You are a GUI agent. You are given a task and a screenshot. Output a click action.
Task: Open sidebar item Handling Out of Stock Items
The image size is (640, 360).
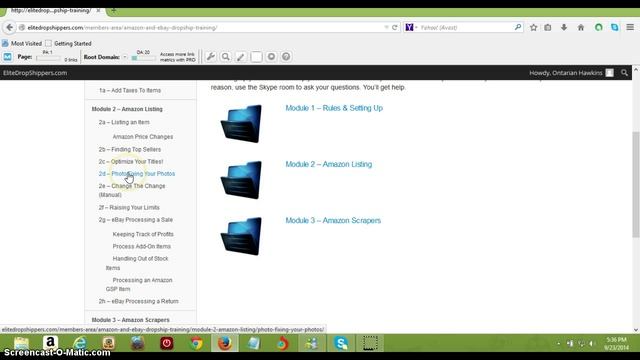(x=137, y=263)
